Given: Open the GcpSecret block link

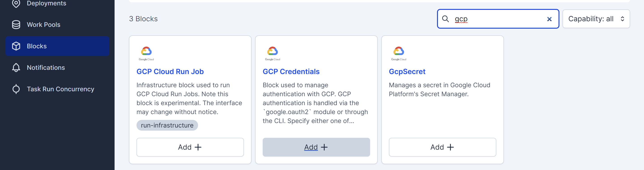Looking at the screenshot, I should click(407, 72).
